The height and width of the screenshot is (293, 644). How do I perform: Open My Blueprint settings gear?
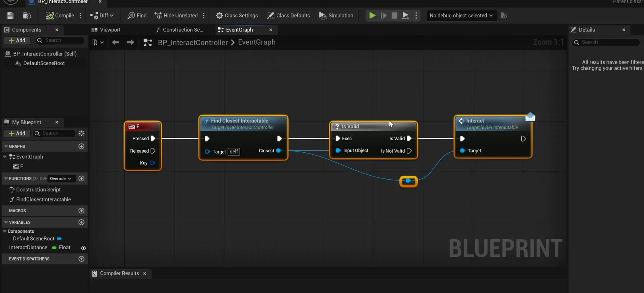(82, 133)
